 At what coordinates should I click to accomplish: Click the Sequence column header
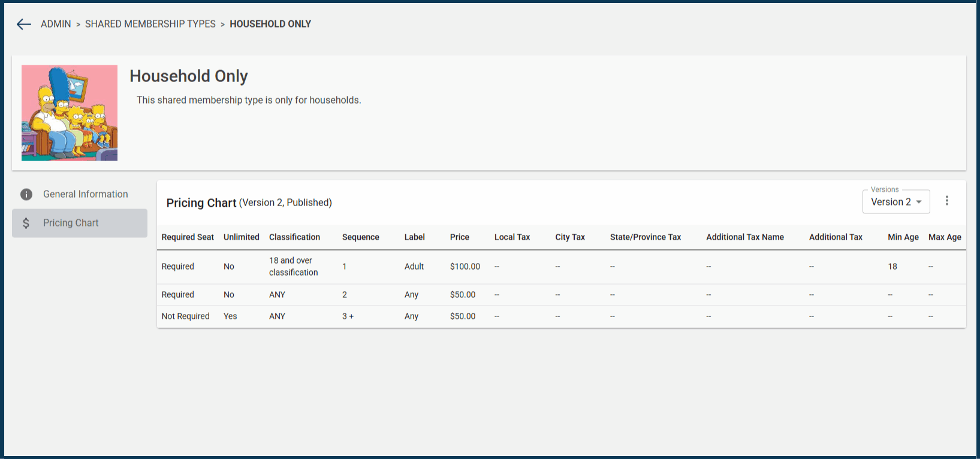pyautogui.click(x=360, y=237)
